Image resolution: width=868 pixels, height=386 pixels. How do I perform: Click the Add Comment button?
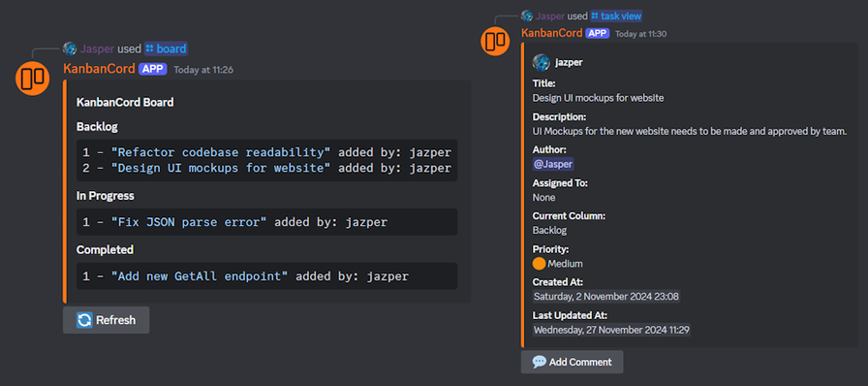pyautogui.click(x=572, y=362)
